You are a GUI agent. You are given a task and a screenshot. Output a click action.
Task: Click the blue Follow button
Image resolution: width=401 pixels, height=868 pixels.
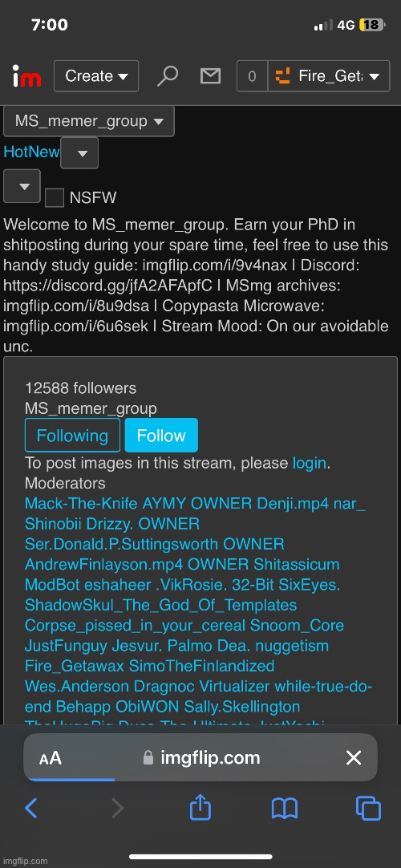click(x=161, y=435)
